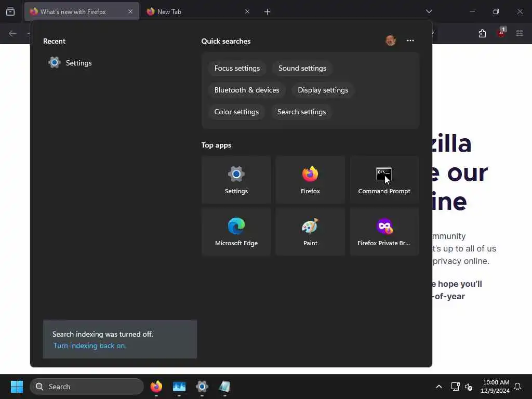Open Firefox View button

coord(10,11)
